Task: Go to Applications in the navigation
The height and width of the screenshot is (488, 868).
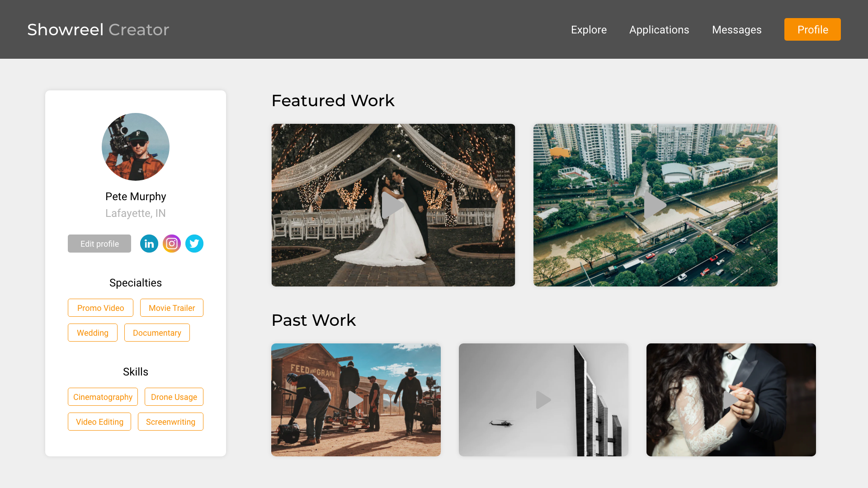Action: 659,30
